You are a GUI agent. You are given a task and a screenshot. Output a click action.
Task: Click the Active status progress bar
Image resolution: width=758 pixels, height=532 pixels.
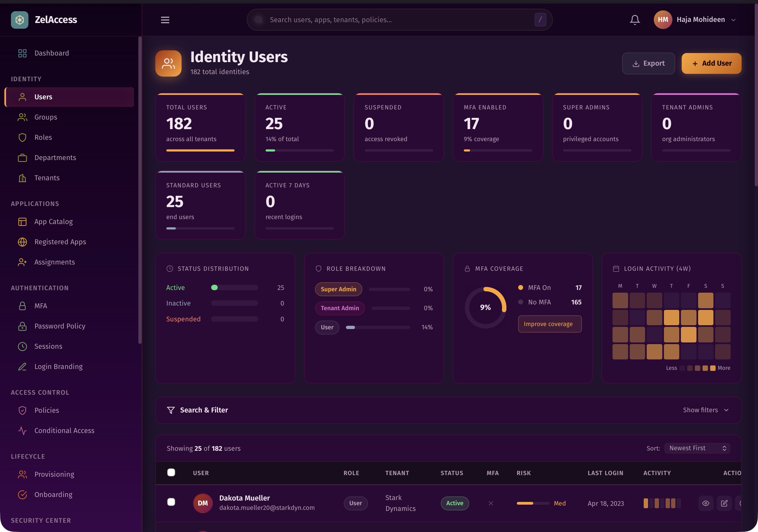click(x=234, y=287)
